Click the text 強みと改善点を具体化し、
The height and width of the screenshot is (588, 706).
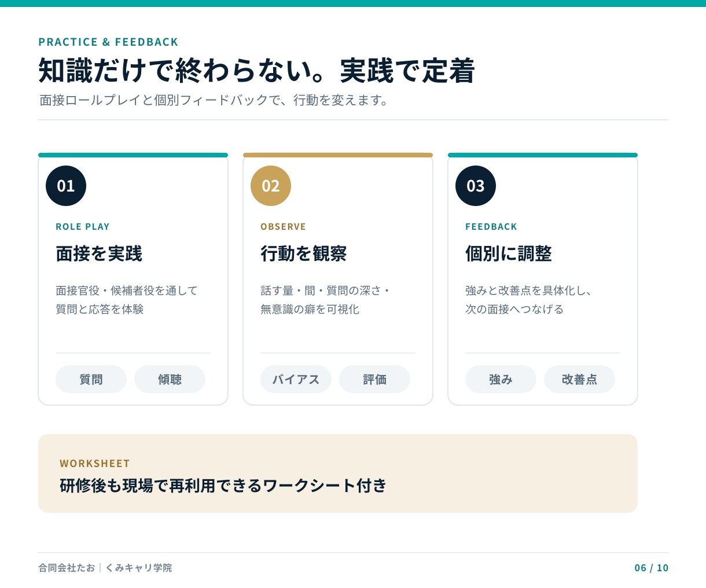tap(528, 291)
